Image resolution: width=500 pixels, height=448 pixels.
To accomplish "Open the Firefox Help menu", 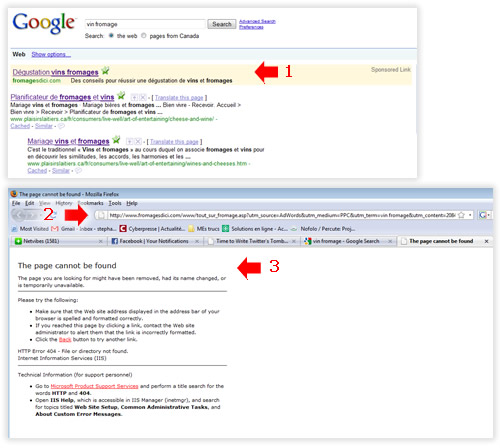I will pos(132,203).
